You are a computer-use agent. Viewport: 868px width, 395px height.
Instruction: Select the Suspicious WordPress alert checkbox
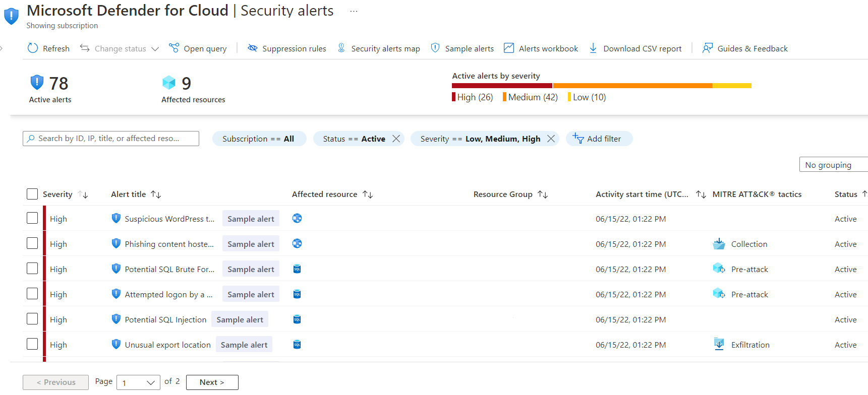click(x=32, y=218)
